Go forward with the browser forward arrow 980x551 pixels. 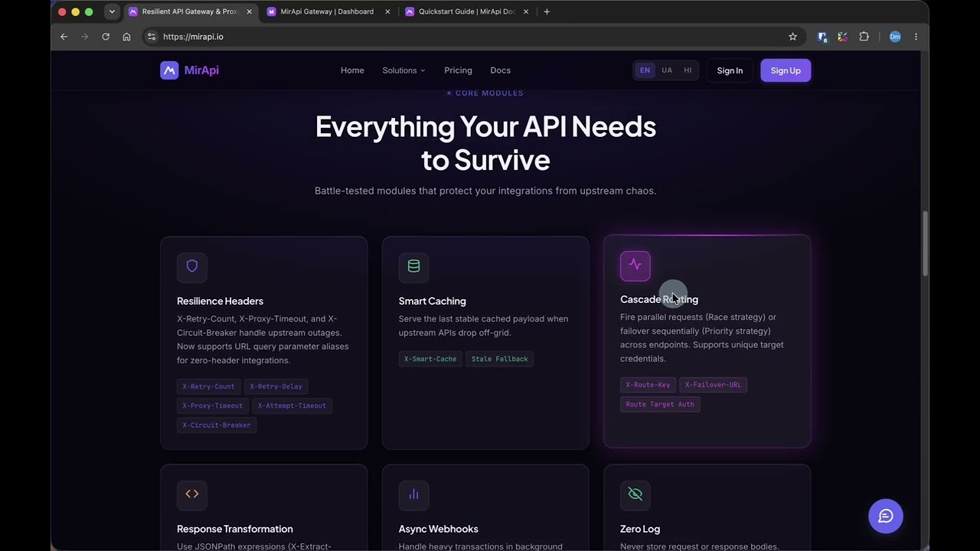click(85, 37)
